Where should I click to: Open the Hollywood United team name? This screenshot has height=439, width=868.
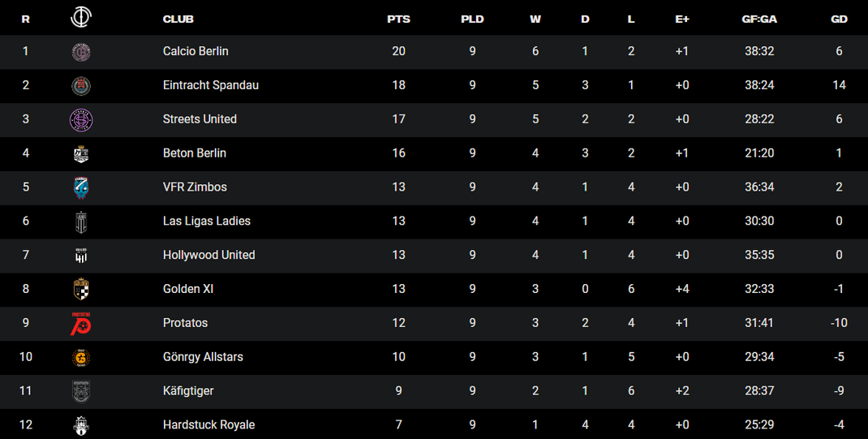click(x=208, y=256)
